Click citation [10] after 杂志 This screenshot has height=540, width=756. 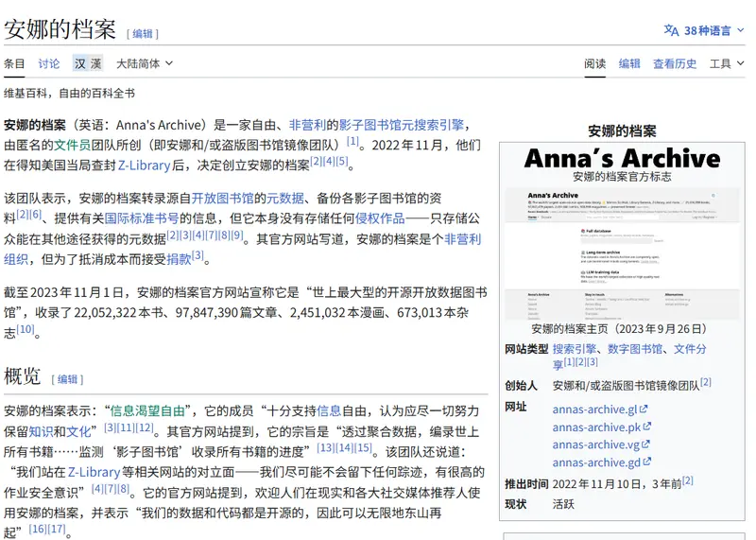point(26,329)
